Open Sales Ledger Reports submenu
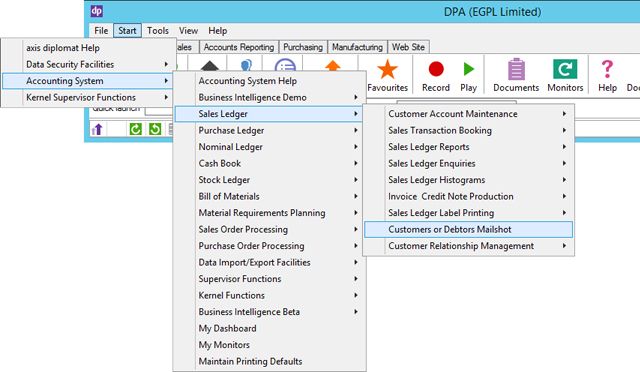This screenshot has height=372, width=640. click(469, 147)
